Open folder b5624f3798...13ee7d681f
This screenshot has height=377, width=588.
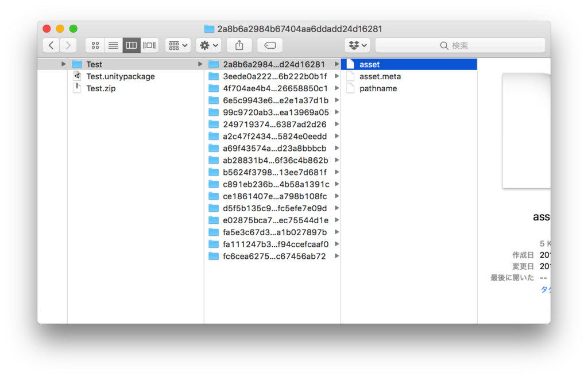273,172
